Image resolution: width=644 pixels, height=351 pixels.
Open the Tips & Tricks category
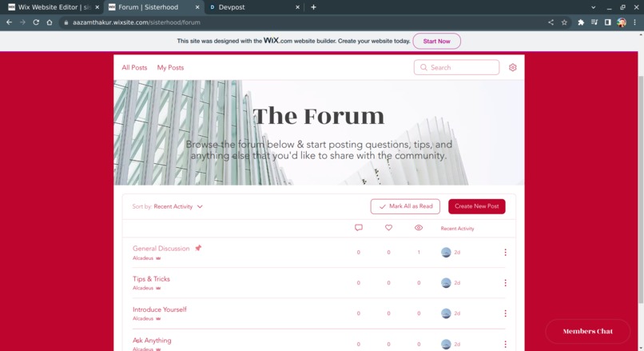click(151, 279)
